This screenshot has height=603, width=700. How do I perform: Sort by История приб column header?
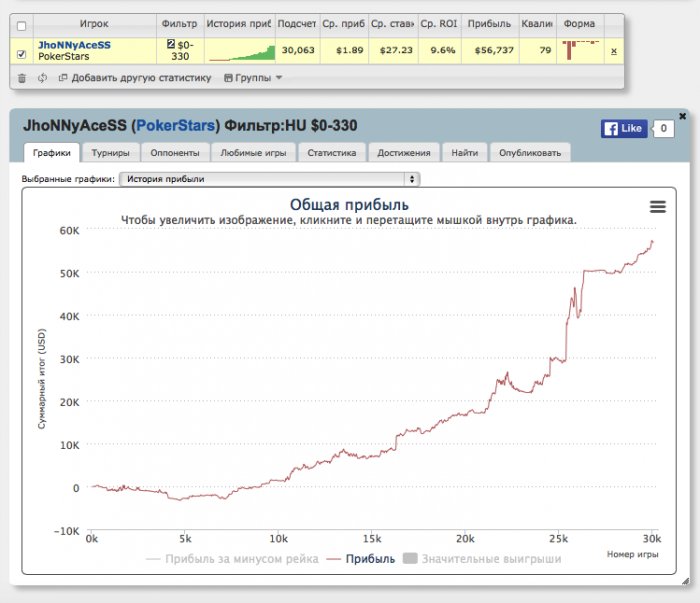239,24
